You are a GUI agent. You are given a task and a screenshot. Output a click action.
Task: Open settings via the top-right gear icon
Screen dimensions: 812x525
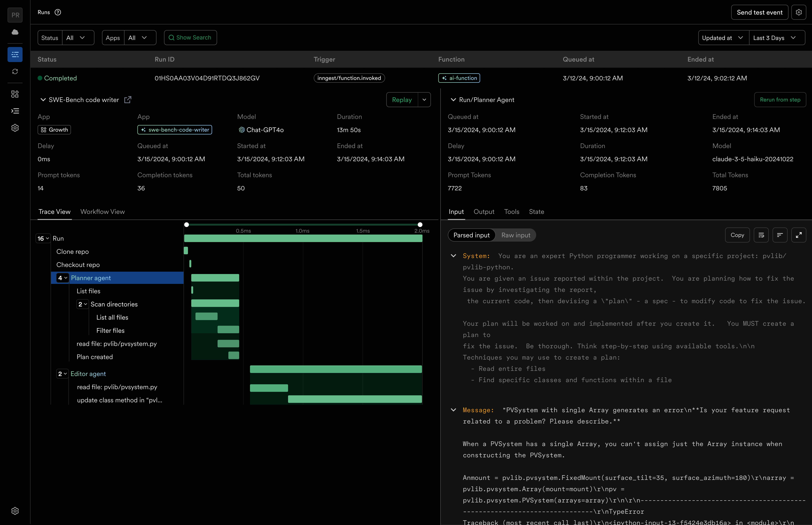coord(799,12)
